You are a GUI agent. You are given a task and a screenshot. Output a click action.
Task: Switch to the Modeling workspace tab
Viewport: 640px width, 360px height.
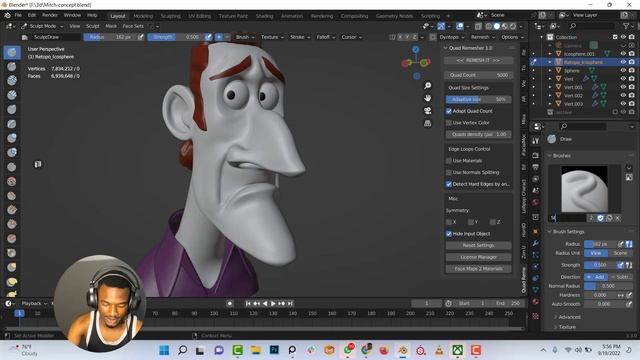coord(143,16)
